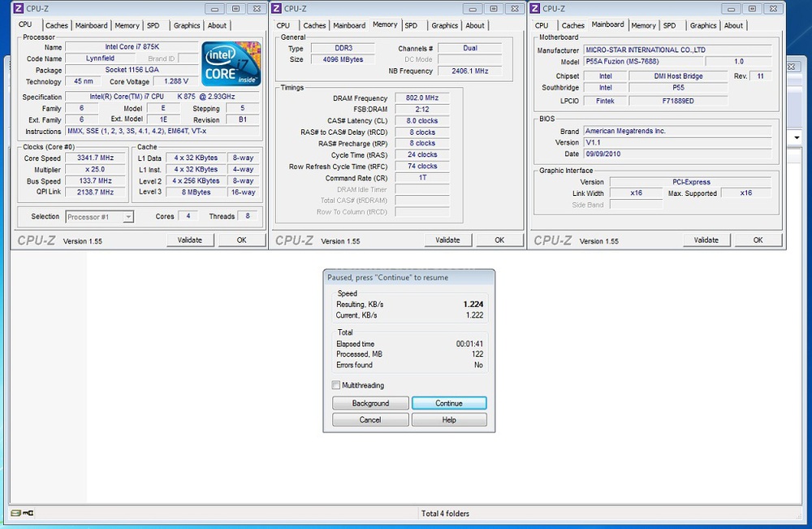Click the Level 3 8 MBytes cache value
This screenshot has width=812, height=529.
[x=197, y=192]
